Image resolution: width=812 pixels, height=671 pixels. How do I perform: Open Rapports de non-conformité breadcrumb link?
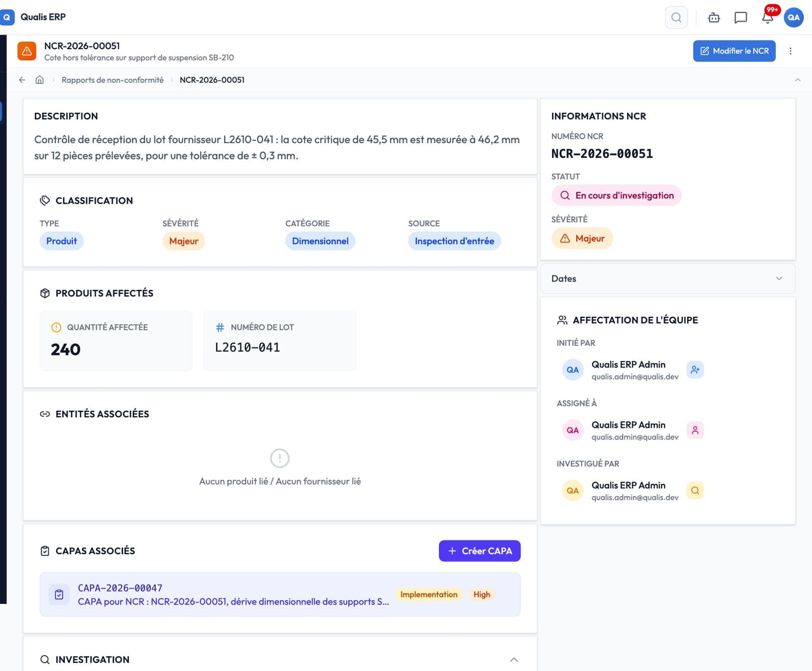click(x=112, y=80)
